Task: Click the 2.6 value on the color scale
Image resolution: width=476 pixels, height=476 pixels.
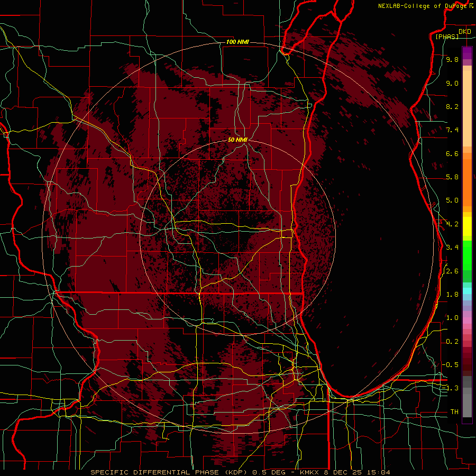Action: 452,271
